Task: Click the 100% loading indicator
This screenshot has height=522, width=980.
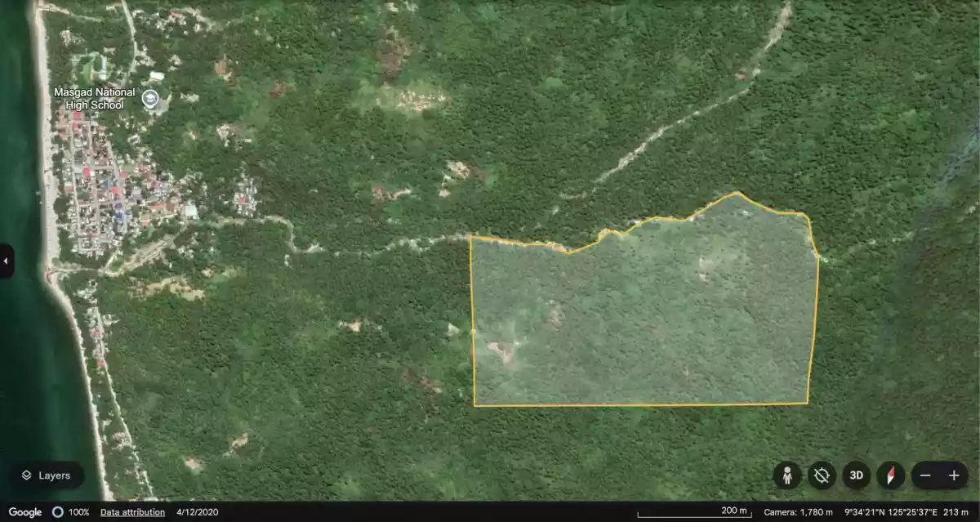Action: [70, 512]
